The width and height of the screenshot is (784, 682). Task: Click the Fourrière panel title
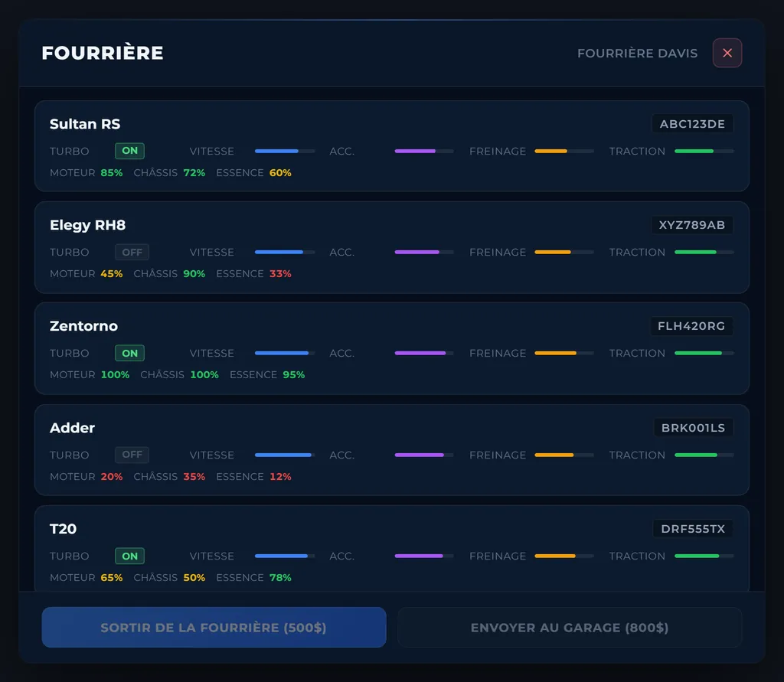click(103, 53)
